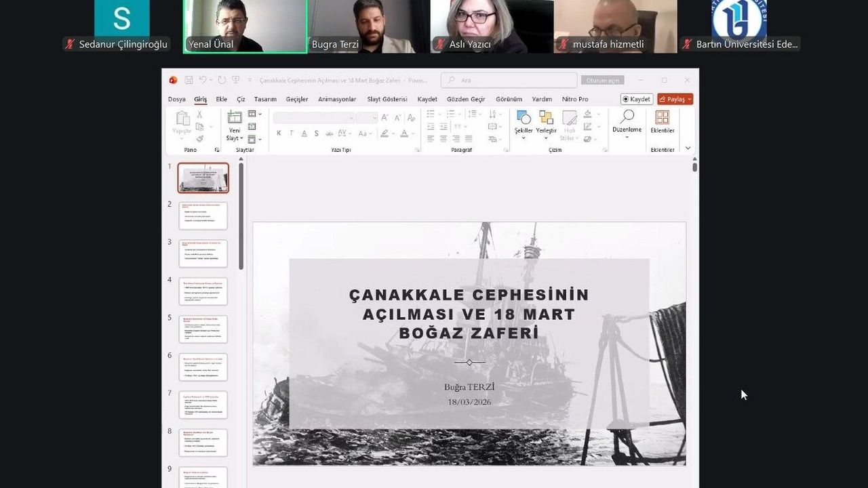Toggle strikethrough text formatting

pyautogui.click(x=329, y=134)
